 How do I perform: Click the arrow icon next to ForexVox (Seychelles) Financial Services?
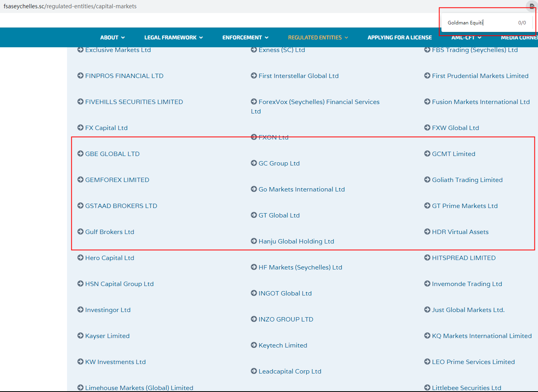point(254,102)
